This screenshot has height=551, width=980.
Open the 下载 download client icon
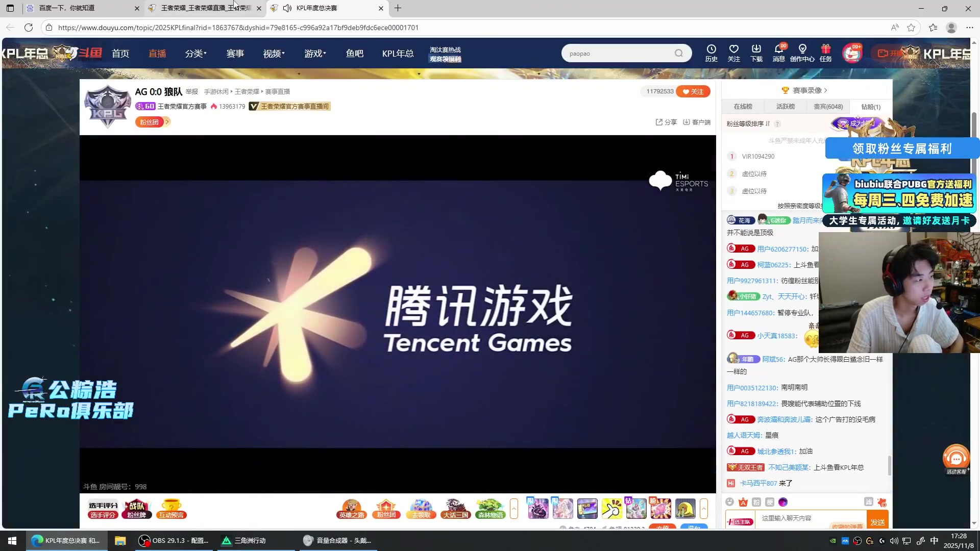click(x=756, y=53)
